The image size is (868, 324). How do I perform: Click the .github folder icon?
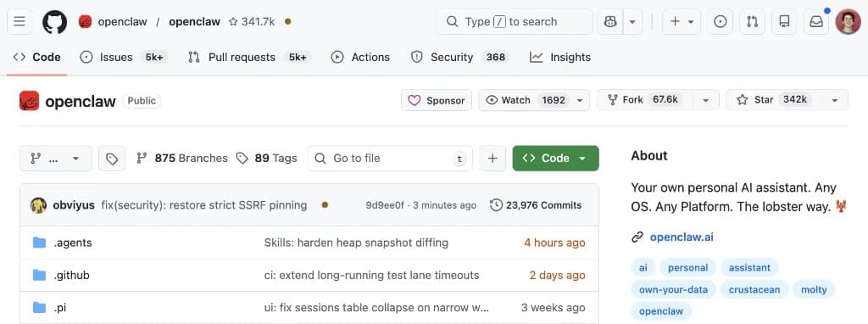click(x=39, y=276)
